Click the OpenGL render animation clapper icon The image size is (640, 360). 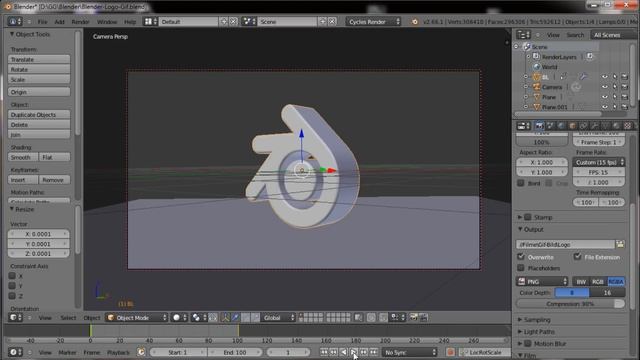423,318
